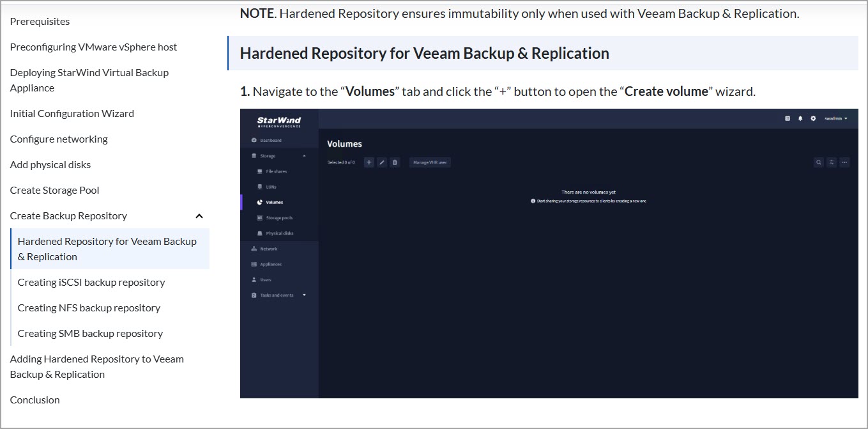Click the notification bell icon
Image resolution: width=868 pixels, height=429 pixels.
click(800, 118)
